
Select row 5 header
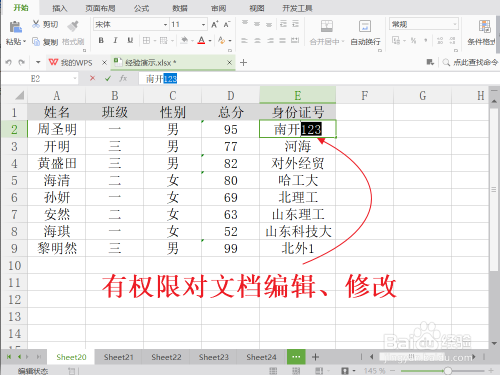tap(14, 180)
